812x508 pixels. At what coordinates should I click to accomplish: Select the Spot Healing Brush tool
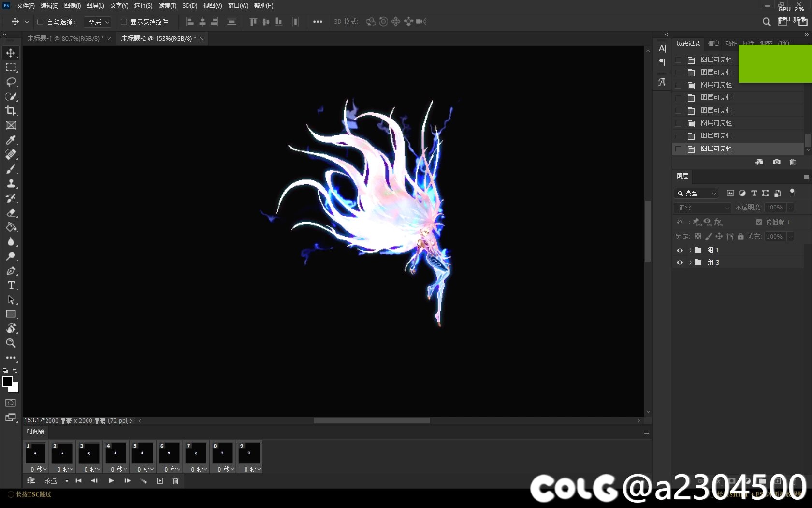[x=11, y=154]
